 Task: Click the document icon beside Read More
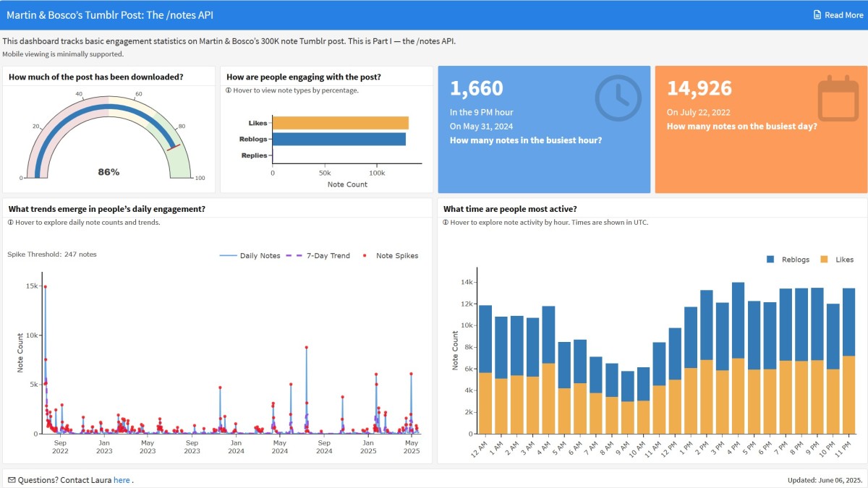tap(817, 14)
